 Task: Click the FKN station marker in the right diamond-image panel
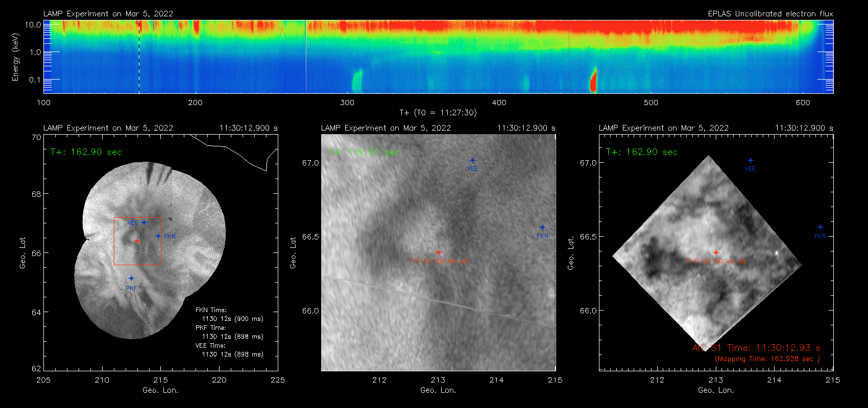[x=821, y=227]
